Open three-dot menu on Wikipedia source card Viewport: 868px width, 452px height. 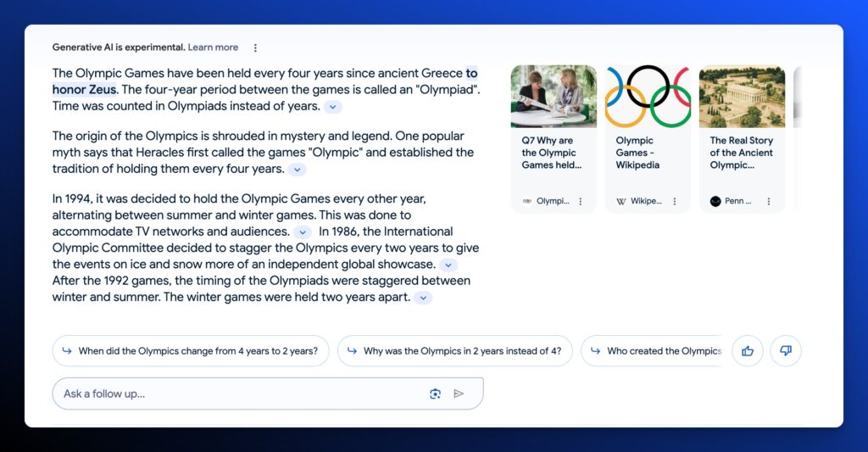(675, 202)
